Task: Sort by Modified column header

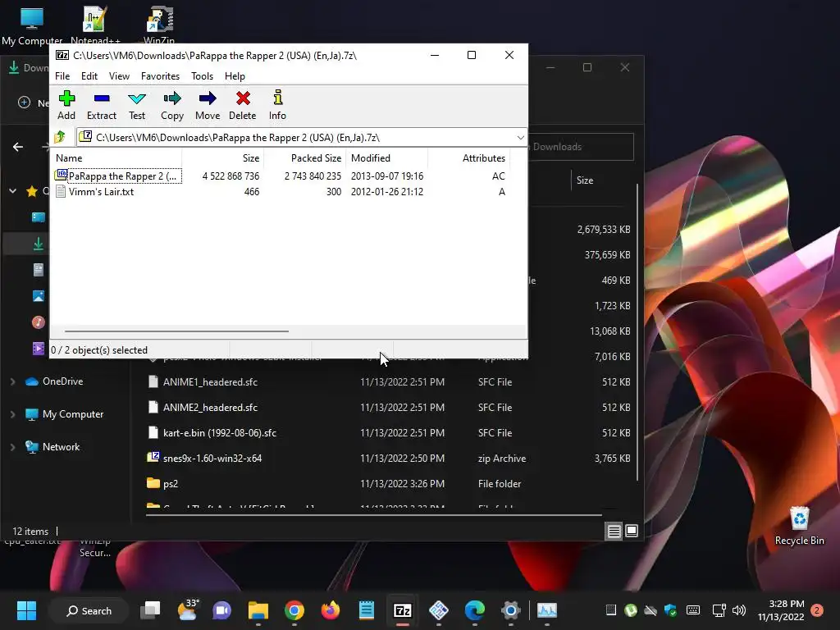Action: pyautogui.click(x=387, y=158)
